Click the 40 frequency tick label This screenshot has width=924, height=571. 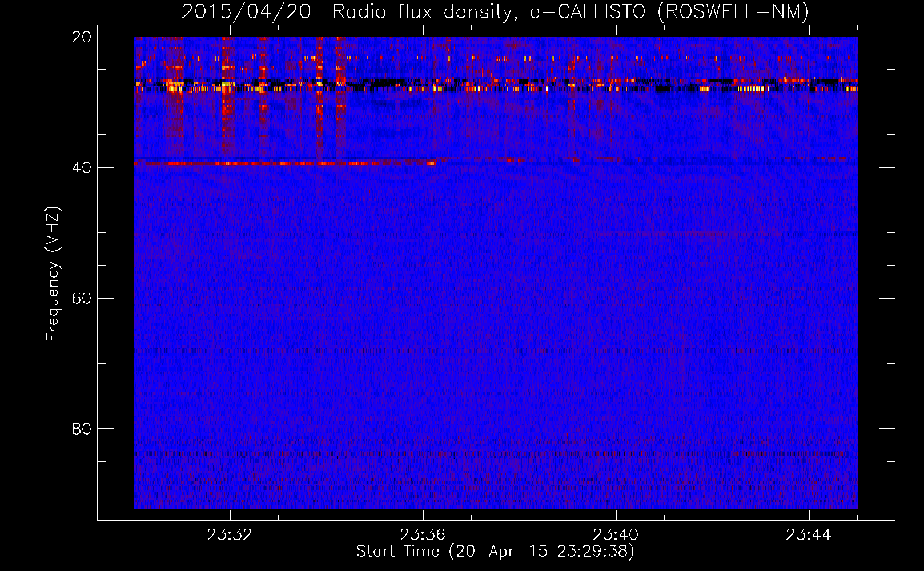coord(82,168)
